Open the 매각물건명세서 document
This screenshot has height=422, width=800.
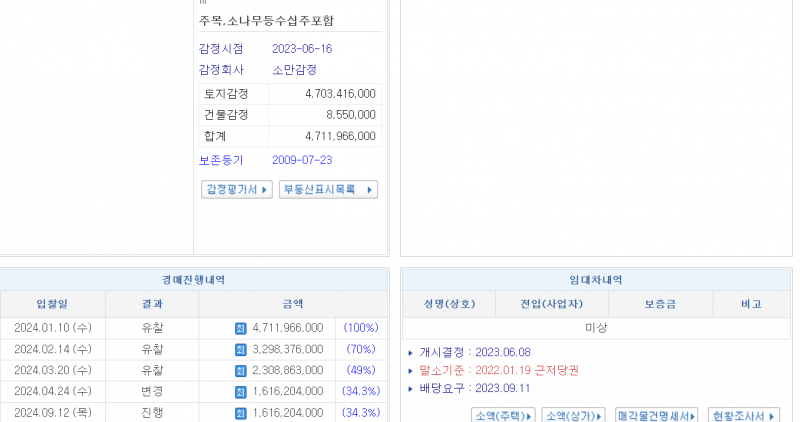(657, 415)
